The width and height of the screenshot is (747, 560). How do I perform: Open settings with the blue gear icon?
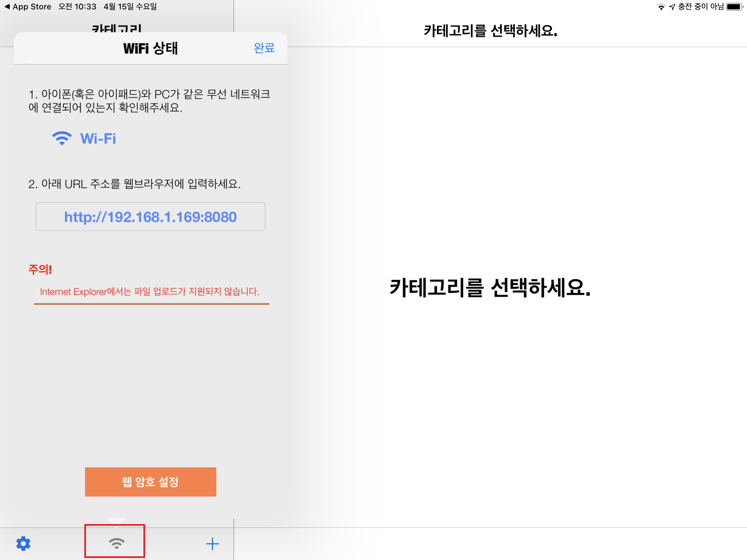tap(23, 544)
